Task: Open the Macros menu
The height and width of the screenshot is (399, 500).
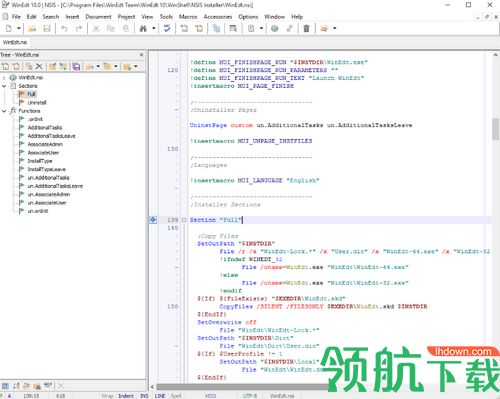Action: coord(188,17)
